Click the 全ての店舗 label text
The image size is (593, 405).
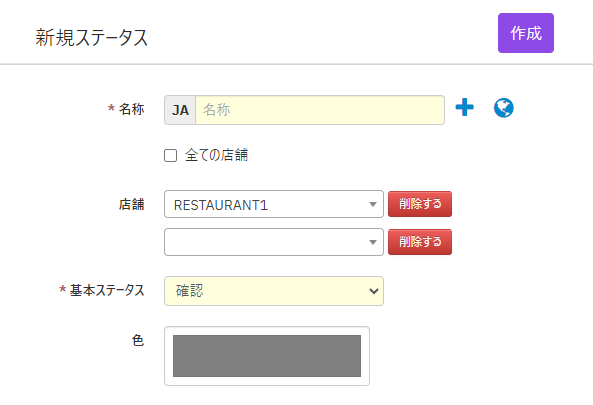pyautogui.click(x=216, y=155)
